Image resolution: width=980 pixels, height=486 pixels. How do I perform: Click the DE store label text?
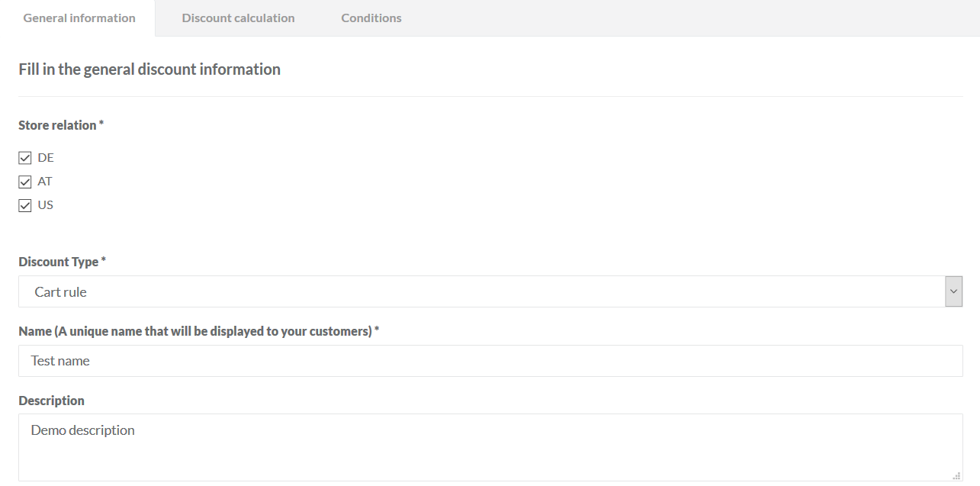click(x=46, y=158)
